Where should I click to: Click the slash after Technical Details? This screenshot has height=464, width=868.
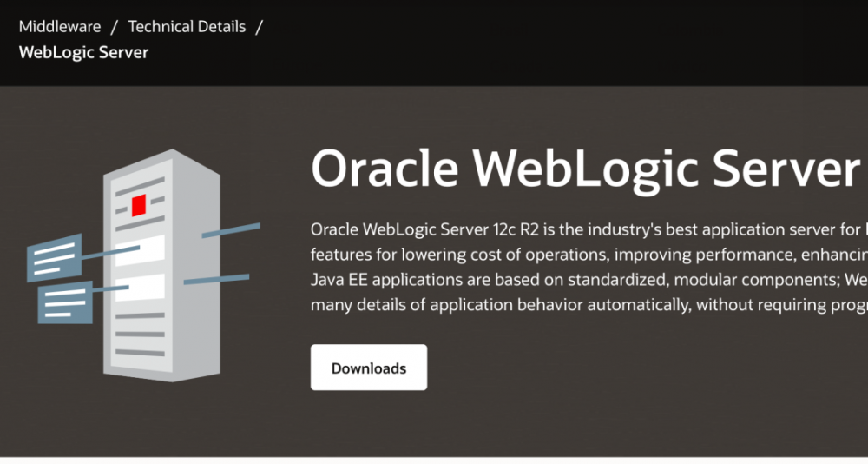259,26
